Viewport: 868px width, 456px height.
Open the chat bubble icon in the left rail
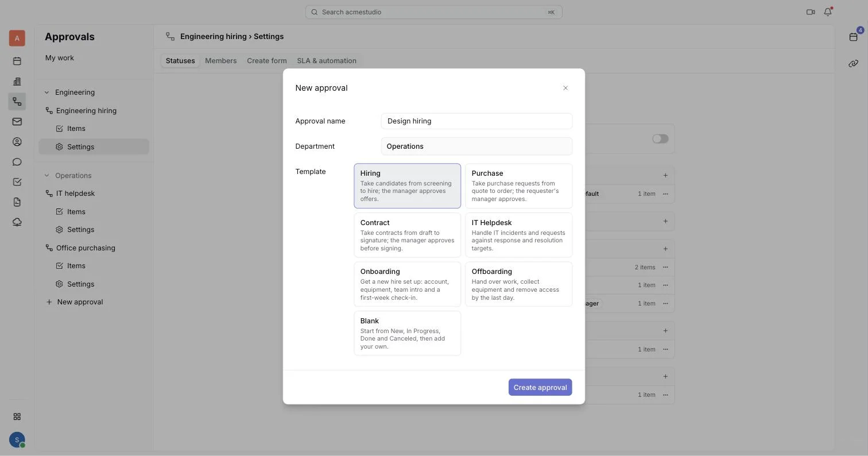[x=17, y=162]
